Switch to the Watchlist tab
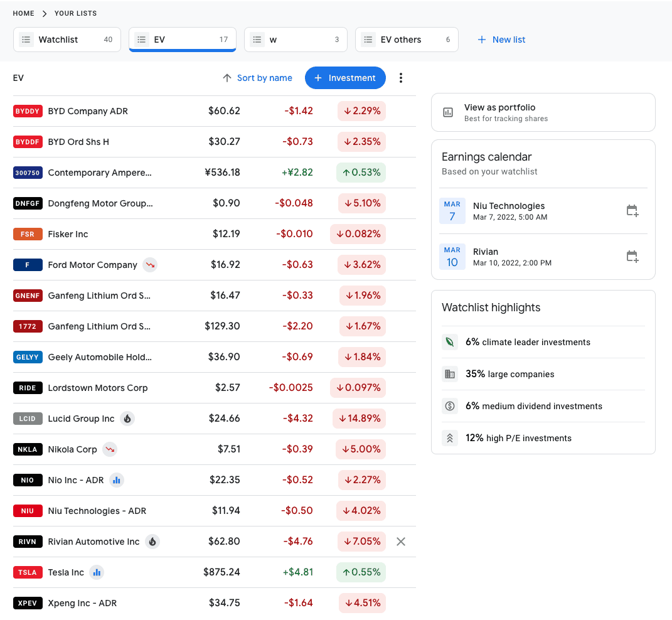 click(x=67, y=40)
